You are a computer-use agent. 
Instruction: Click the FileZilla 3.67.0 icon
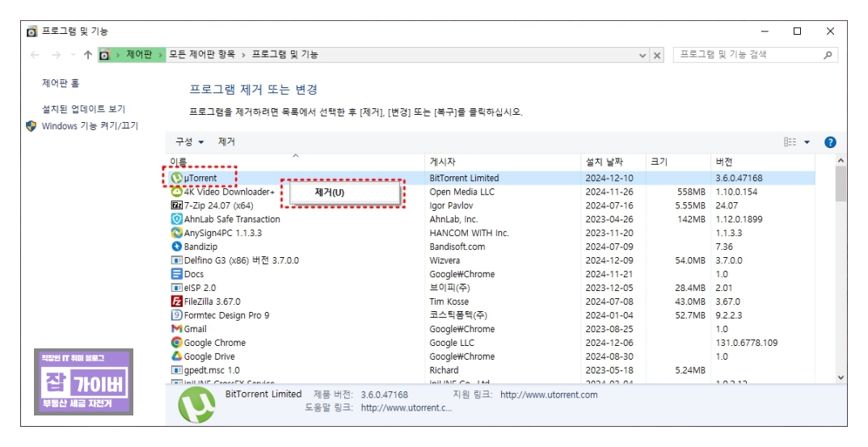(176, 302)
